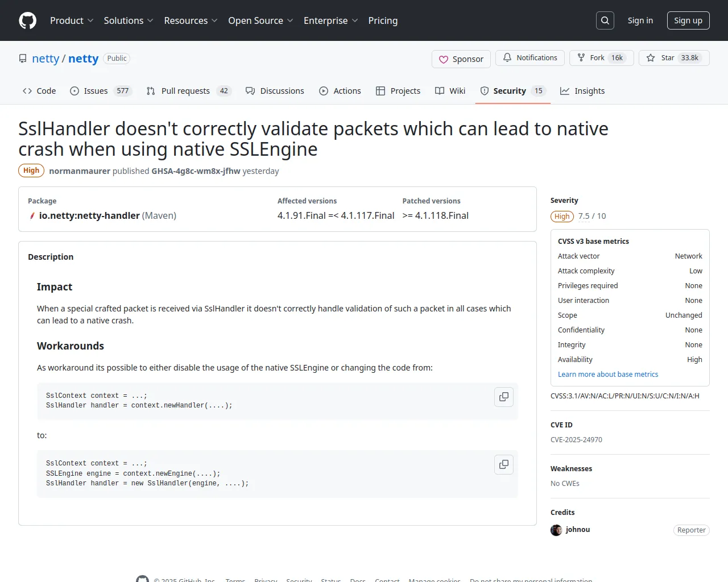This screenshot has width=728, height=582.
Task: Click the Sign up button
Action: click(x=688, y=20)
